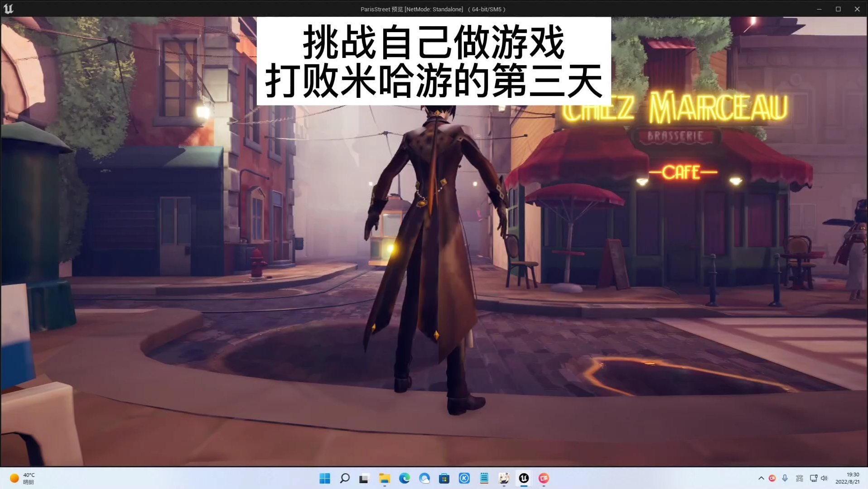Open the blue K app on taskbar
Screen dimensions: 868x489
point(464,478)
